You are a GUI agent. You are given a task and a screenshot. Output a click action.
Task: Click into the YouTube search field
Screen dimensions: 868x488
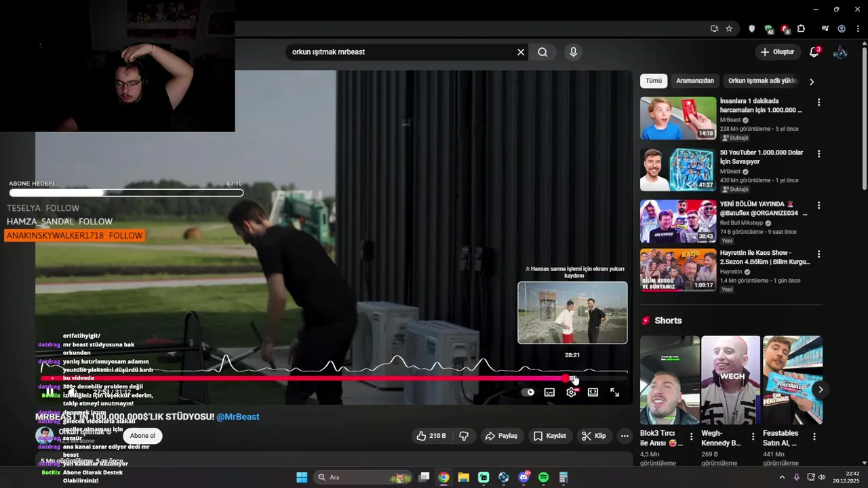coord(400,52)
